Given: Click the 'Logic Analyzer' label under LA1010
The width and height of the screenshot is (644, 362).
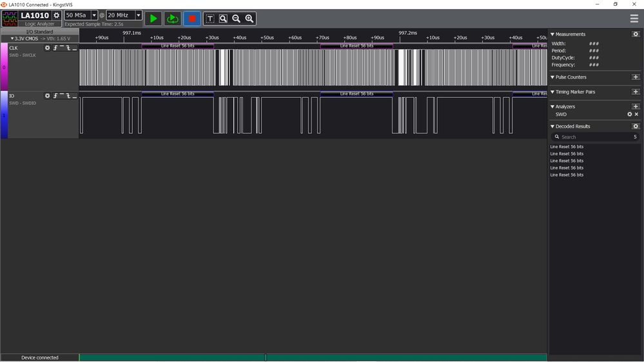Looking at the screenshot, I should coord(39,24).
